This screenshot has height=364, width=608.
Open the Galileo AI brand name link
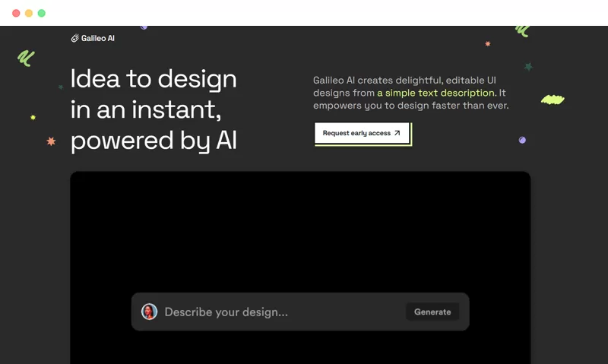pyautogui.click(x=98, y=38)
